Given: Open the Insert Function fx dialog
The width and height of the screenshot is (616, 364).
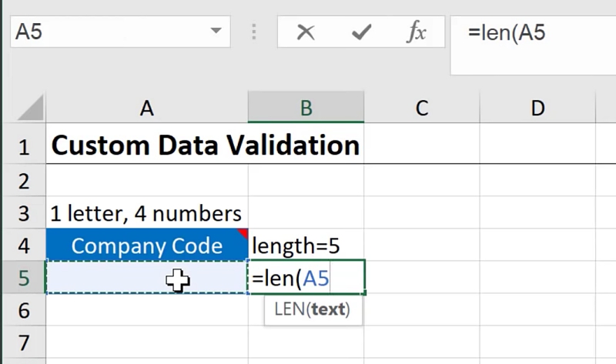Looking at the screenshot, I should (416, 32).
